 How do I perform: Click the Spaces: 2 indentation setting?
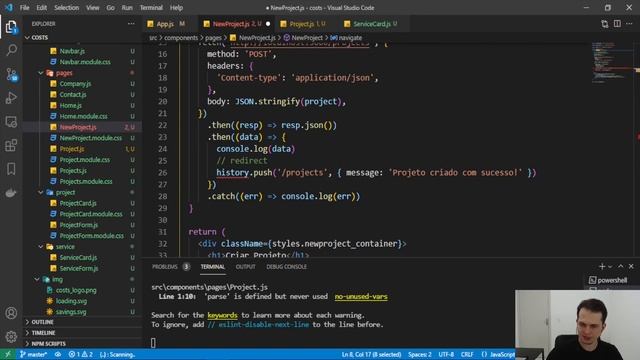[420, 354]
